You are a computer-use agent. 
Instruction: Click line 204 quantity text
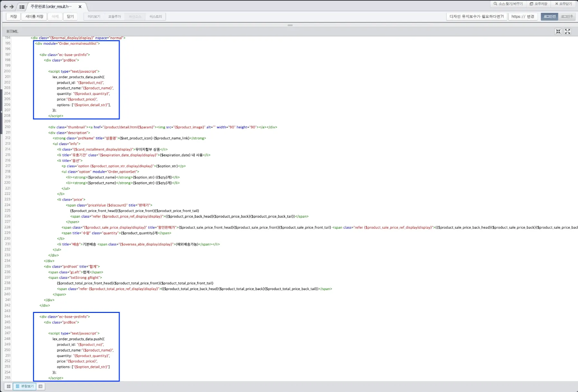point(83,94)
